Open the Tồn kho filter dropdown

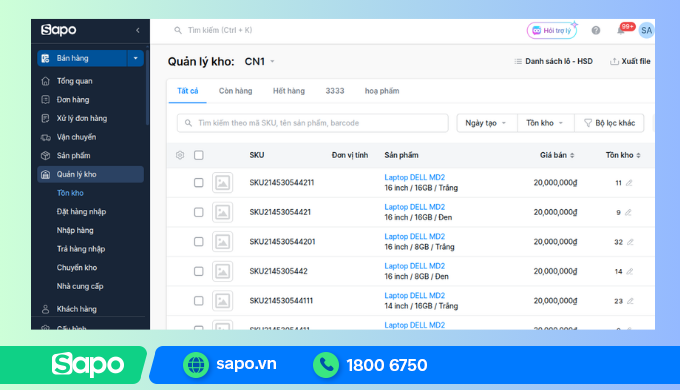[546, 123]
